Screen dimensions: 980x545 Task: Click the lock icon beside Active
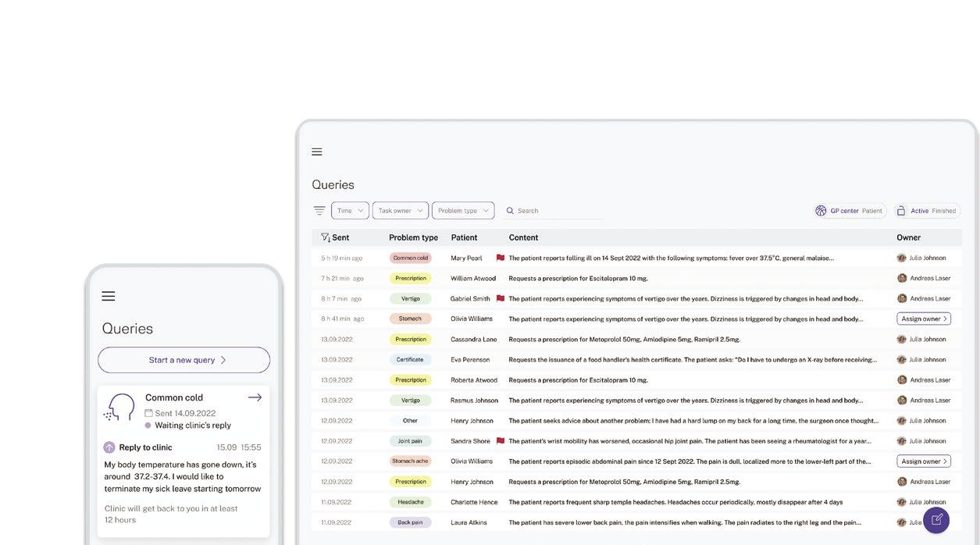click(900, 211)
